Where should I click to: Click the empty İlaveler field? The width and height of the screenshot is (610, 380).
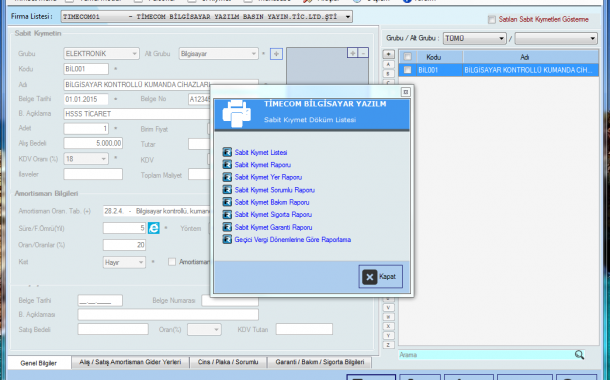coord(93,174)
